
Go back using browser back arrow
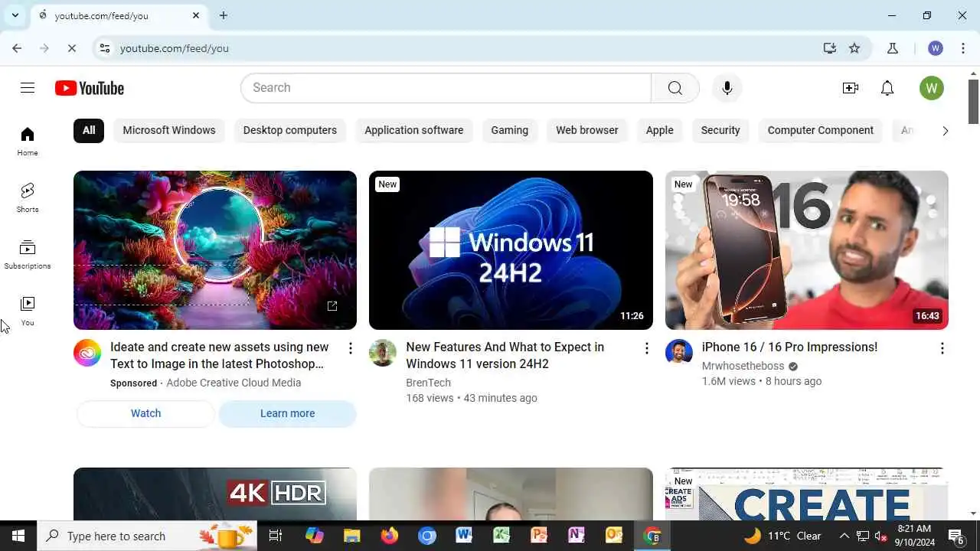point(17,48)
